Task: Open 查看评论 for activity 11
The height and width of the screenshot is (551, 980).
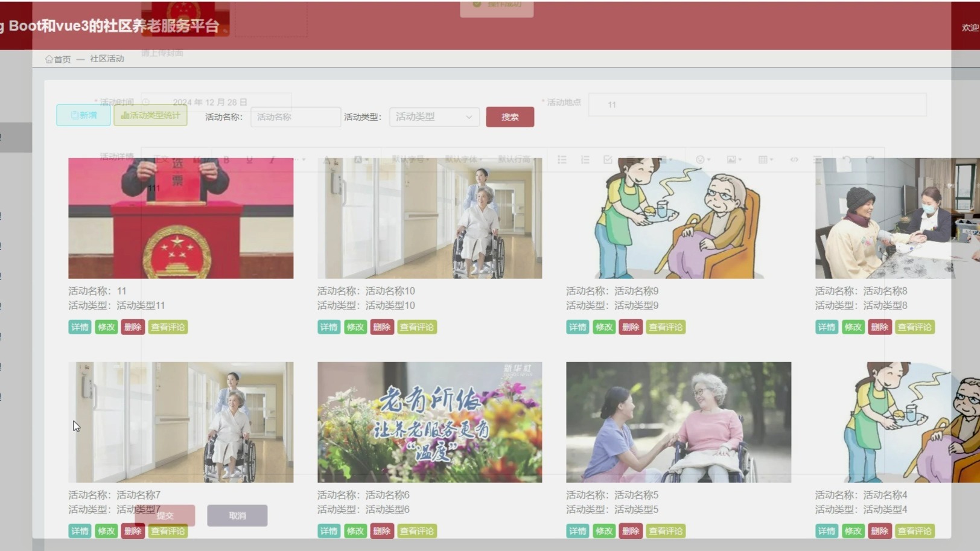Action: [168, 327]
